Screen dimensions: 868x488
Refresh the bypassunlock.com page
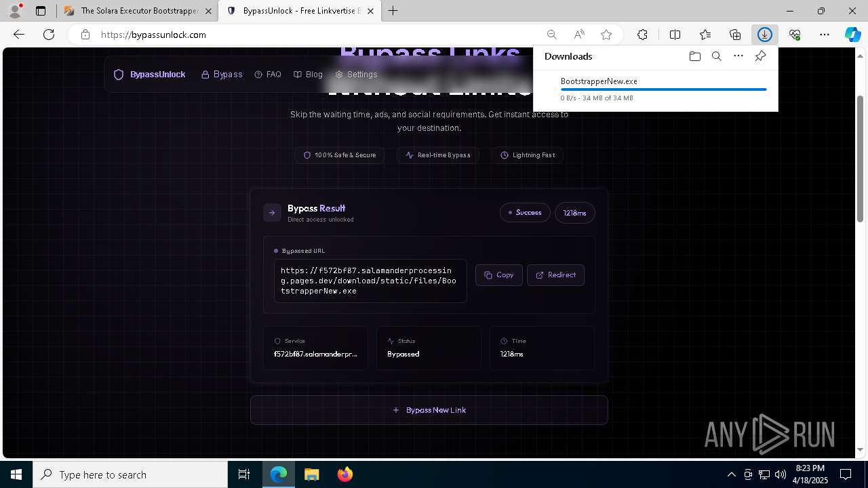click(49, 35)
